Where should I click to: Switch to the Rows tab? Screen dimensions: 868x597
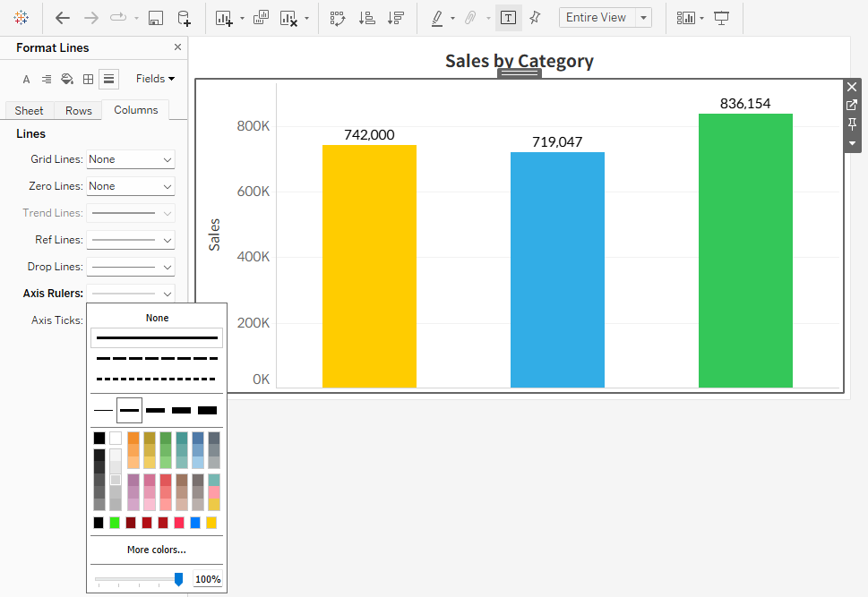pyautogui.click(x=78, y=110)
